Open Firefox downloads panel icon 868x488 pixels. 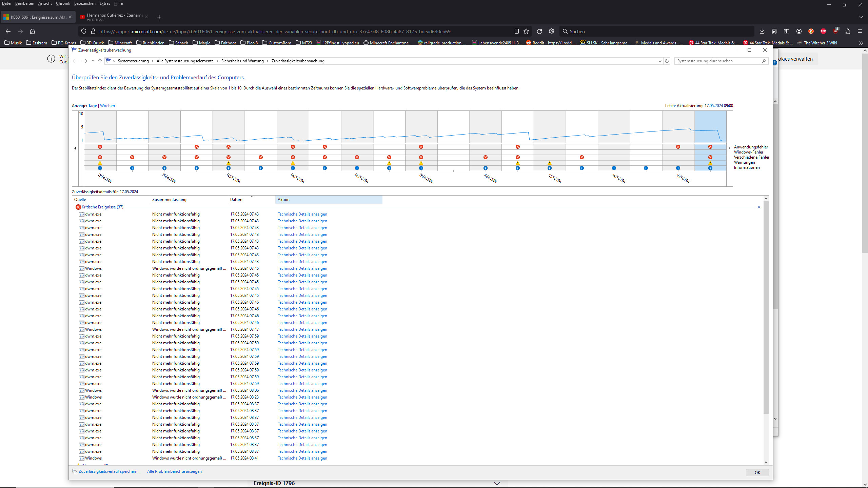pos(762,32)
